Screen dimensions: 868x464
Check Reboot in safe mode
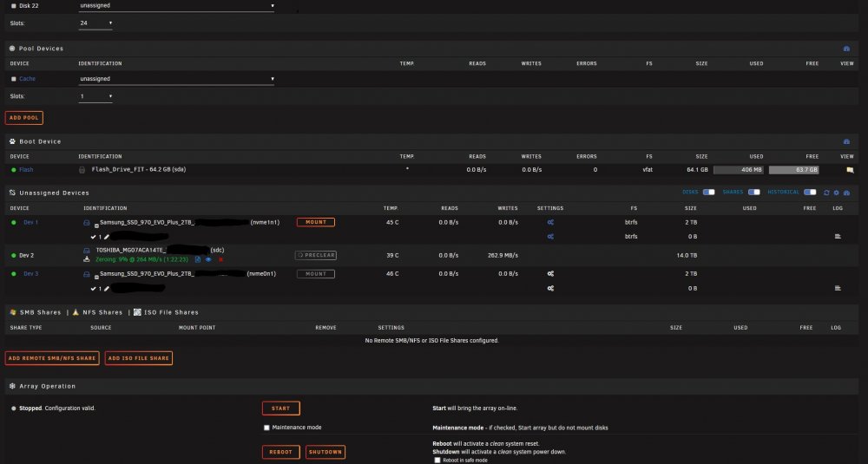[x=437, y=461]
